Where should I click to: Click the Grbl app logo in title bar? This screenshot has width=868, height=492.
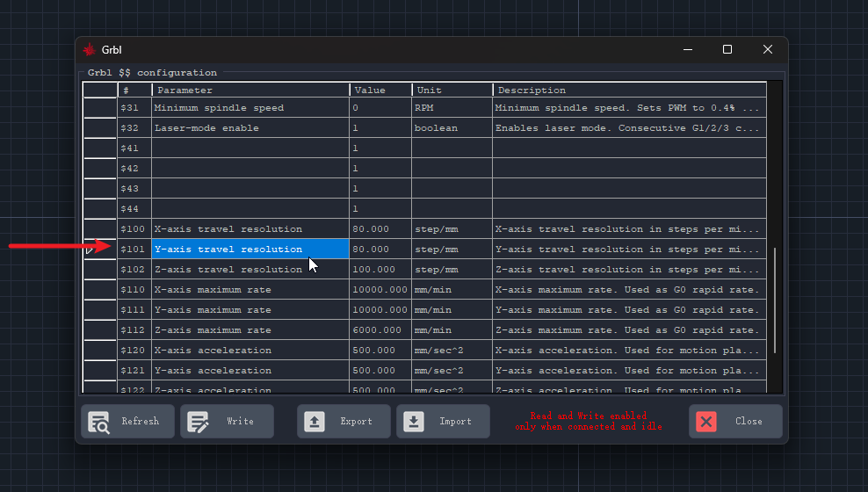(x=90, y=49)
